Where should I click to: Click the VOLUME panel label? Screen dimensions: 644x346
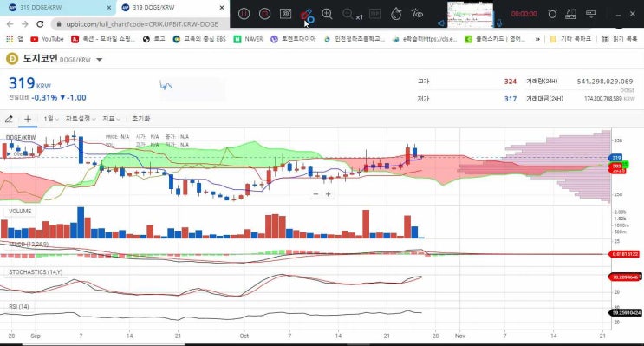pyautogui.click(x=20, y=211)
